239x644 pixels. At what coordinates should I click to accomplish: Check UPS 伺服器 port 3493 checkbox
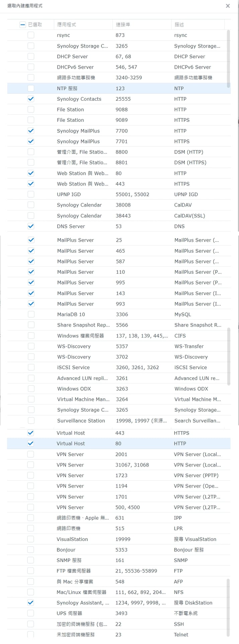(x=30, y=613)
